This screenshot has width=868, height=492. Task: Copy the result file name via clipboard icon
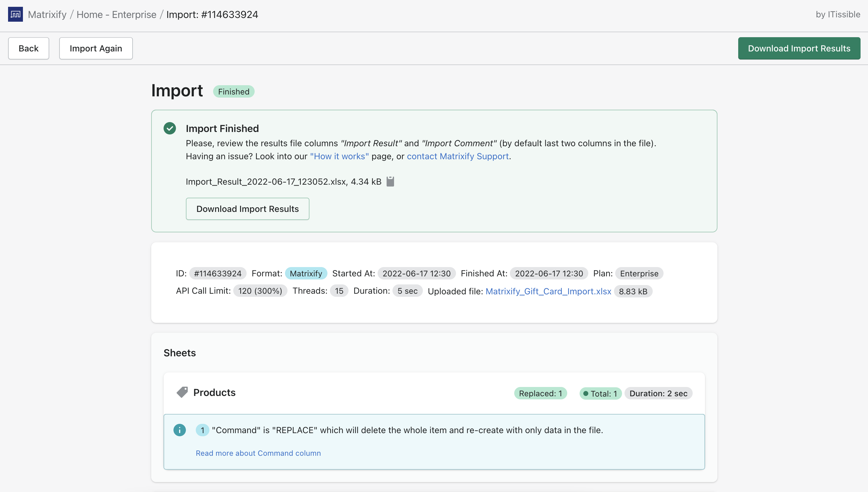tap(390, 182)
